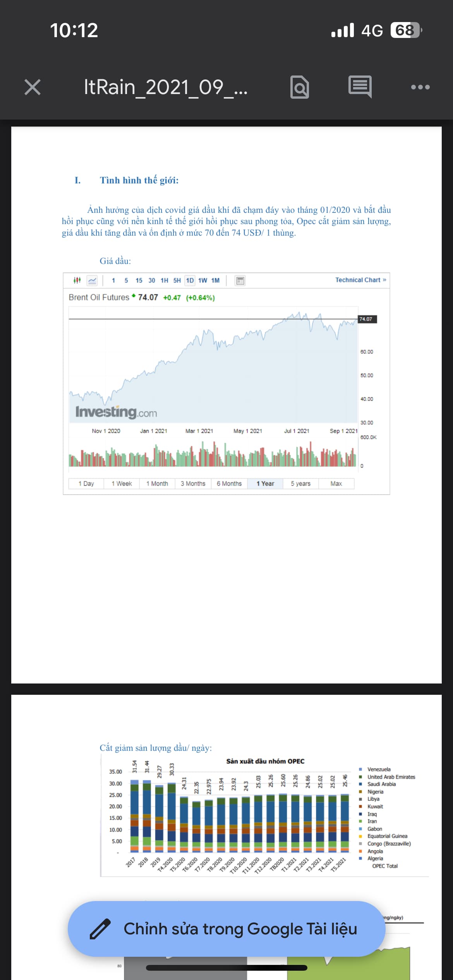Tap the chart news calendar icon
Image resolution: width=453 pixels, height=980 pixels.
click(240, 281)
